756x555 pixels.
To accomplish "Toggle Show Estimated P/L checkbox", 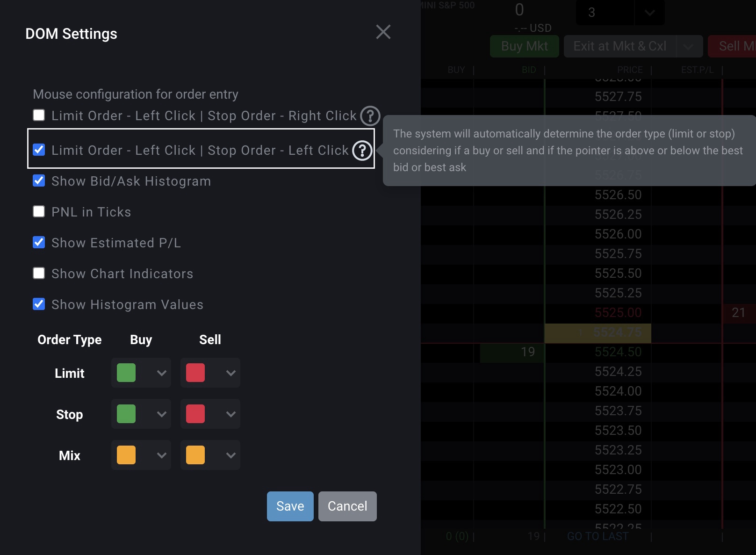I will coord(39,243).
